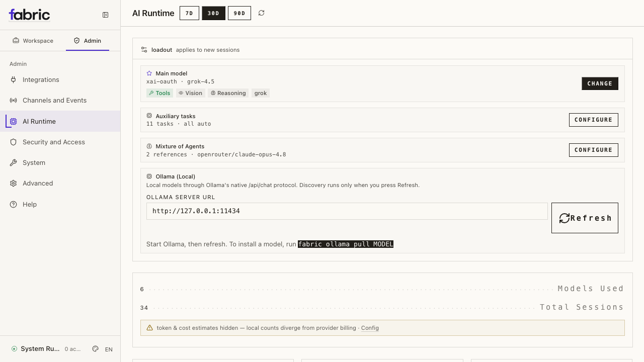
Task: Switch to the Workspace tab
Action: pyautogui.click(x=33, y=41)
